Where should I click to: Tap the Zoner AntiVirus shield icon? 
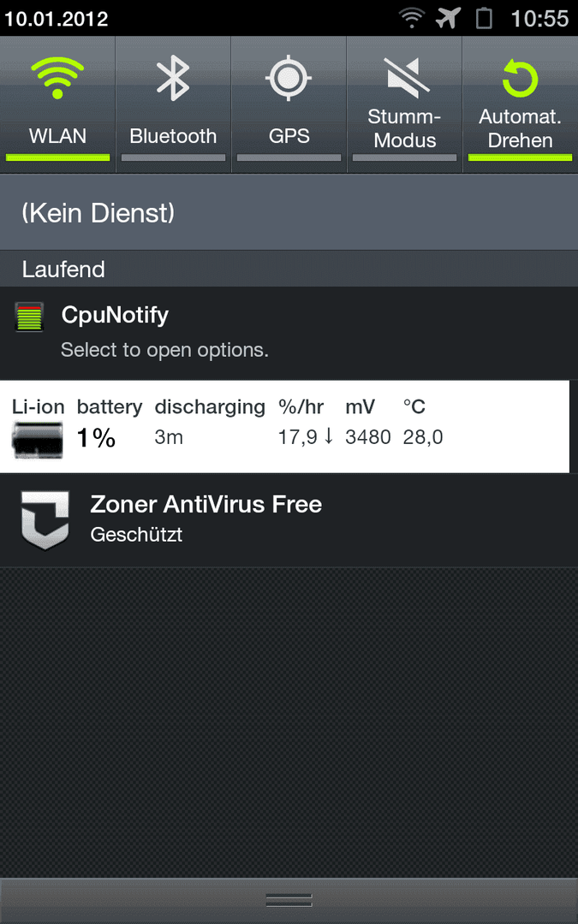[45, 520]
